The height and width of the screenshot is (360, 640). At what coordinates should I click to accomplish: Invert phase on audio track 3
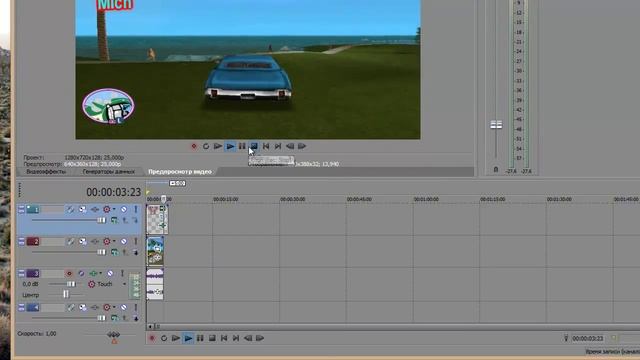tap(81, 273)
